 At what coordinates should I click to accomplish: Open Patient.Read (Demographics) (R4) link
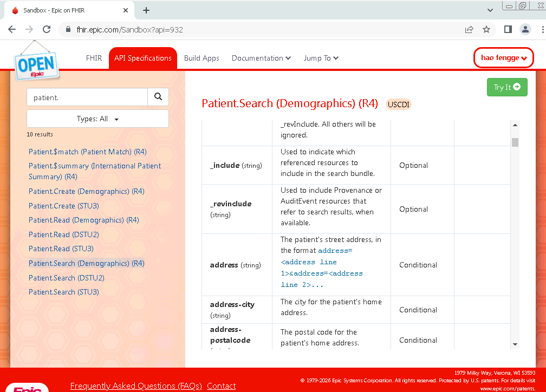tap(84, 220)
